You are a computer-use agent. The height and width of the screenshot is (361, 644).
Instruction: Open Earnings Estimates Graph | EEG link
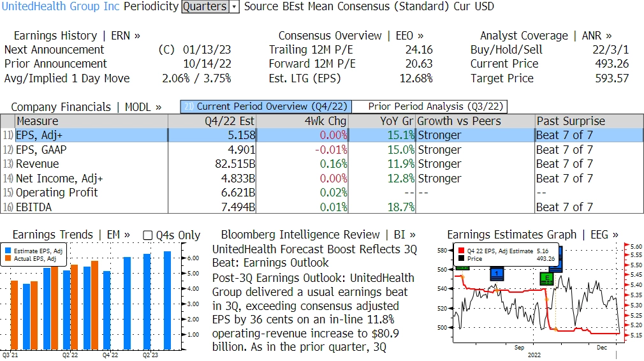[x=532, y=235]
